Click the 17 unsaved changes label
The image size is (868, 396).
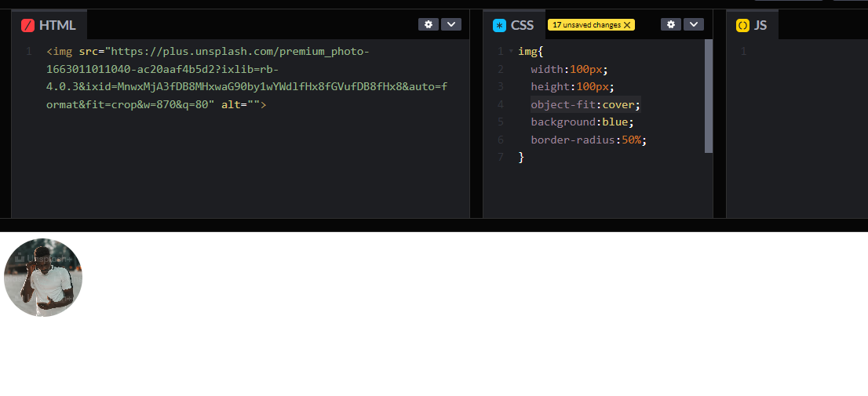click(x=586, y=25)
